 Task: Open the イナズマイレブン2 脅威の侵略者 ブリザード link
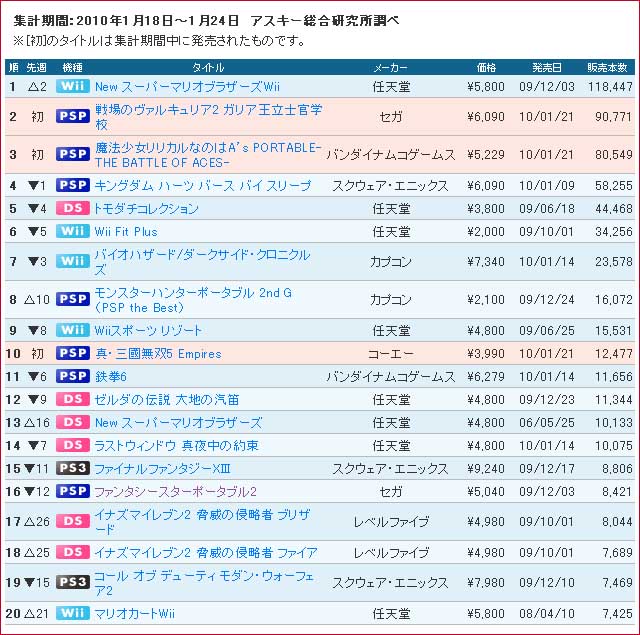(x=202, y=522)
